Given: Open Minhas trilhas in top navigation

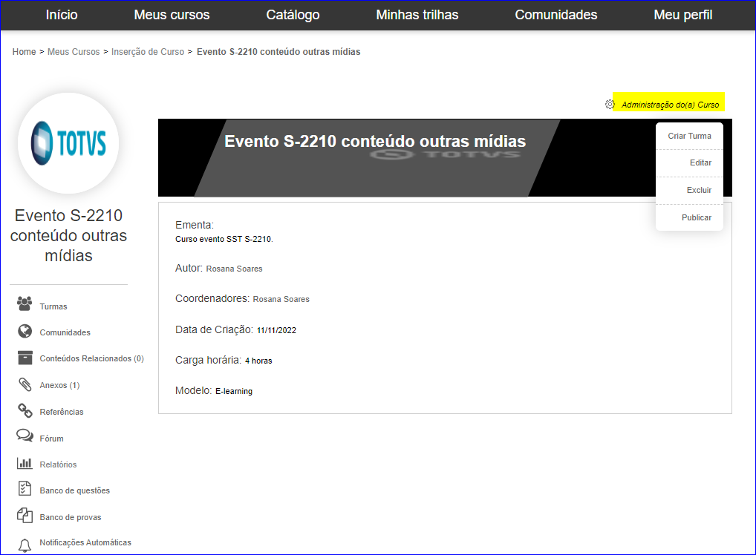Looking at the screenshot, I should 417,15.
